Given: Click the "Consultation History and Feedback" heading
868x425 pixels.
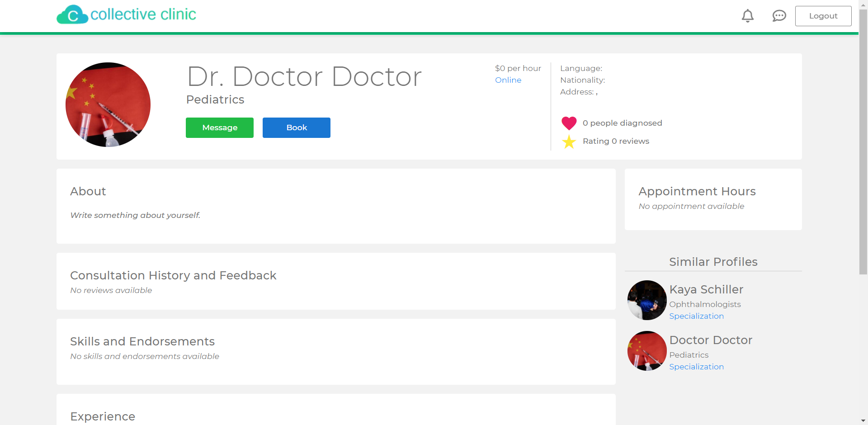Looking at the screenshot, I should (173, 275).
